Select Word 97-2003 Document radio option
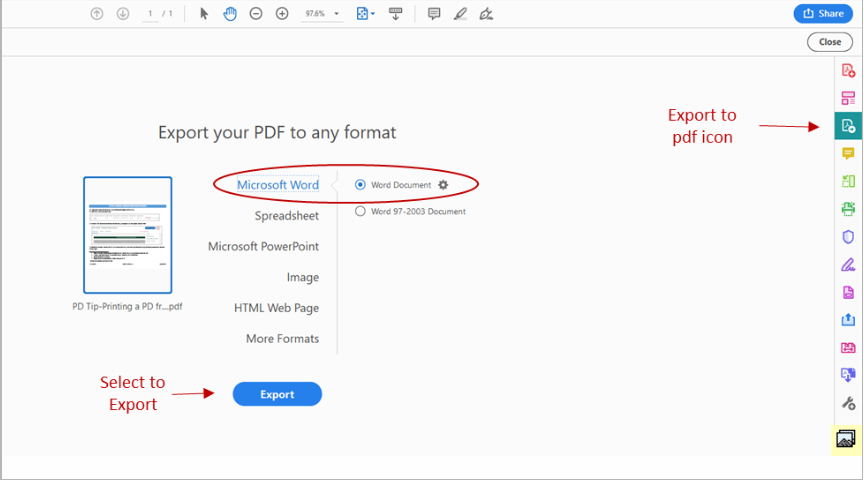The height and width of the screenshot is (480, 864). pyautogui.click(x=360, y=211)
